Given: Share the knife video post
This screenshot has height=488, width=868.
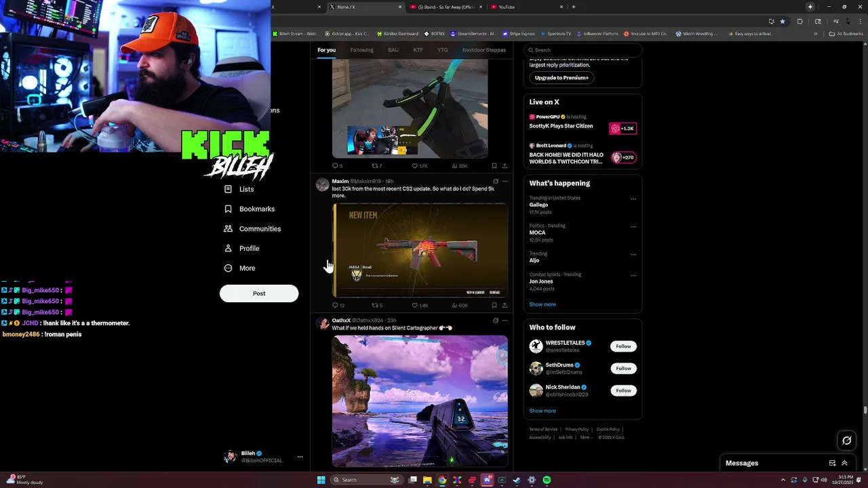Looking at the screenshot, I should (x=504, y=165).
